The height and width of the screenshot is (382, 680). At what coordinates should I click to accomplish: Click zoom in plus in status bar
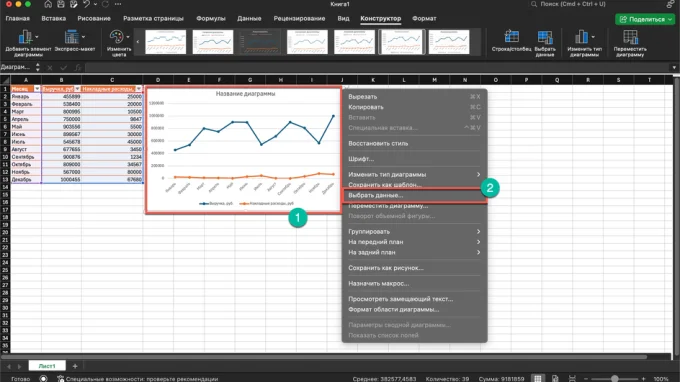pos(644,379)
